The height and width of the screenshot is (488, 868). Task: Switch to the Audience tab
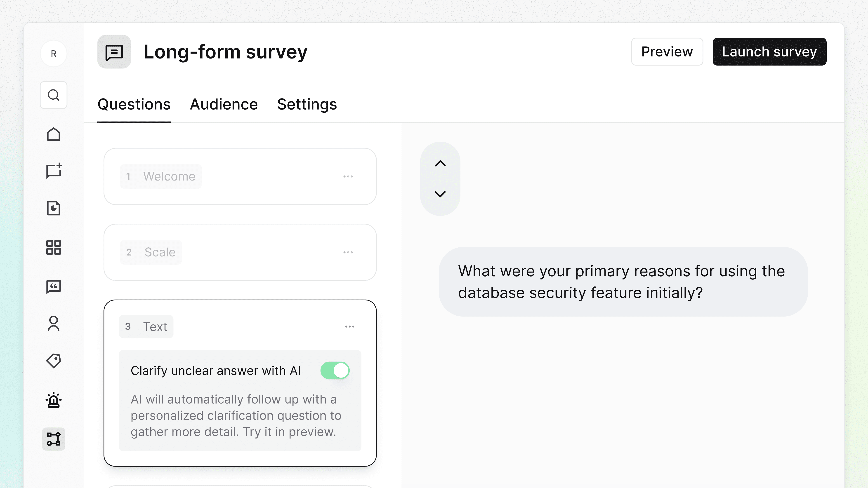[224, 104]
